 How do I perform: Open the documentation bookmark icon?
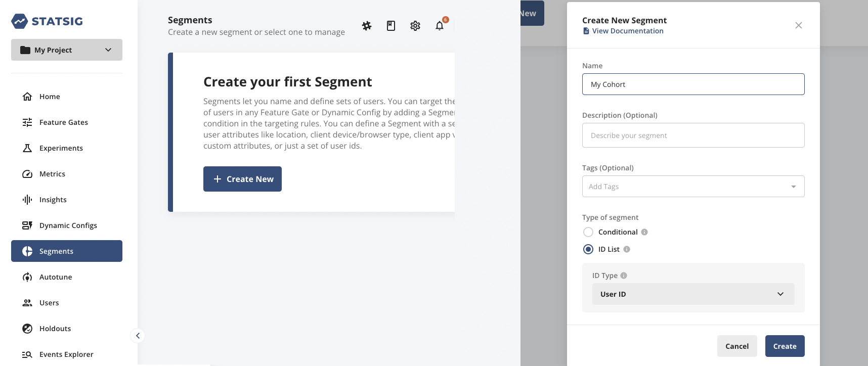click(391, 26)
